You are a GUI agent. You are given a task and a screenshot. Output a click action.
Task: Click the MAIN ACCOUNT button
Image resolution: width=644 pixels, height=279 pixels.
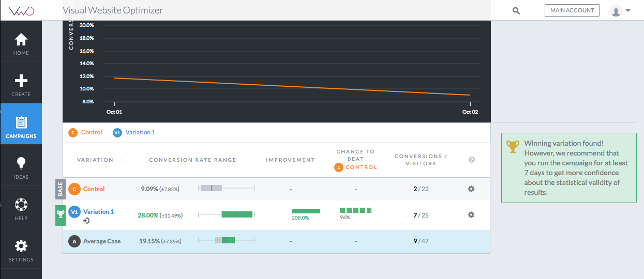pos(572,10)
